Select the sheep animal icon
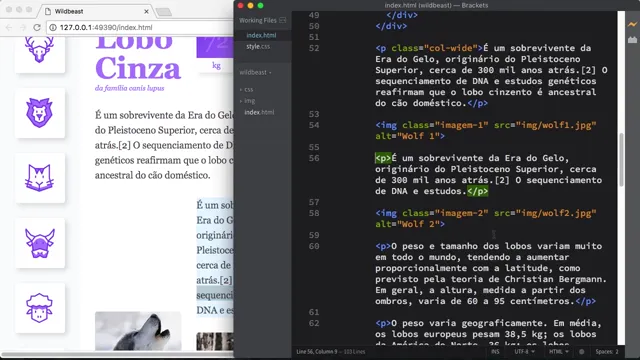This screenshot has width=640, height=360. click(39, 308)
